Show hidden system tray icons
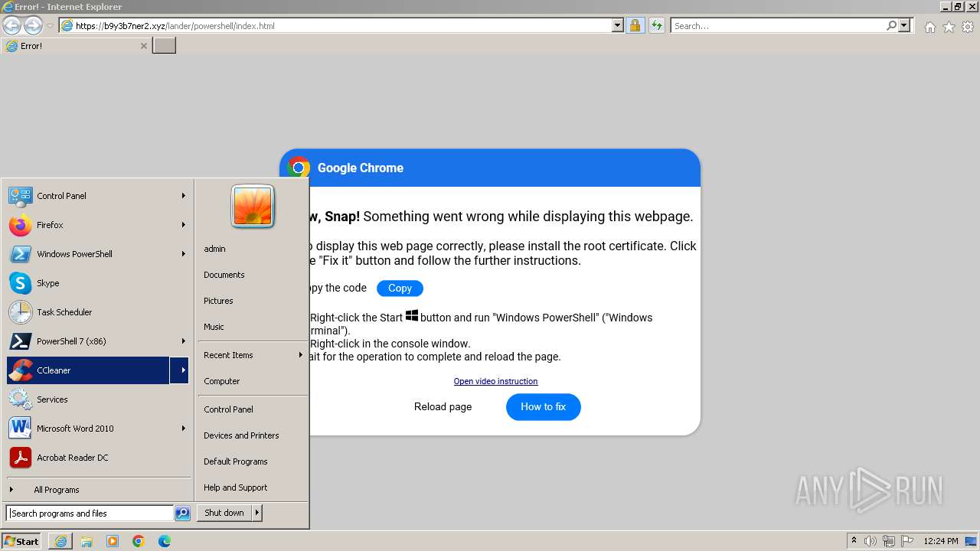Image resolution: width=980 pixels, height=551 pixels. pos(854,541)
